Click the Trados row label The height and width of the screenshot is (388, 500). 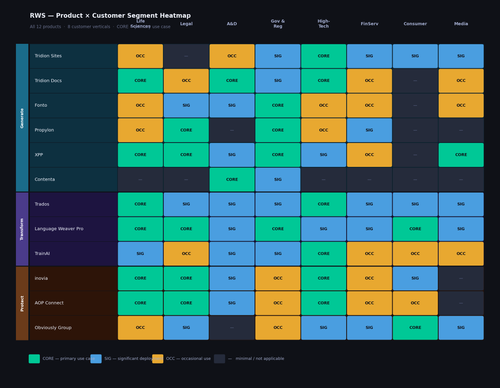[73, 204]
